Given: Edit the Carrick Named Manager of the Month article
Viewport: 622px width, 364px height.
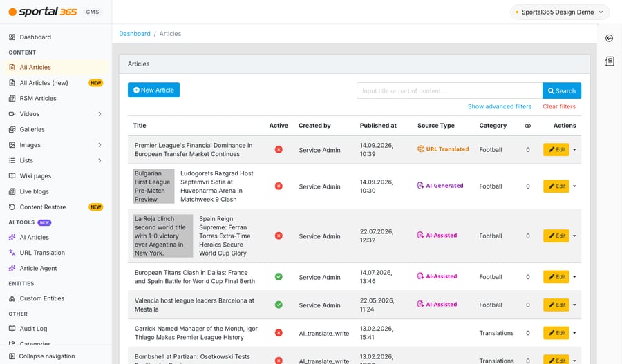Looking at the screenshot, I should 556,333.
